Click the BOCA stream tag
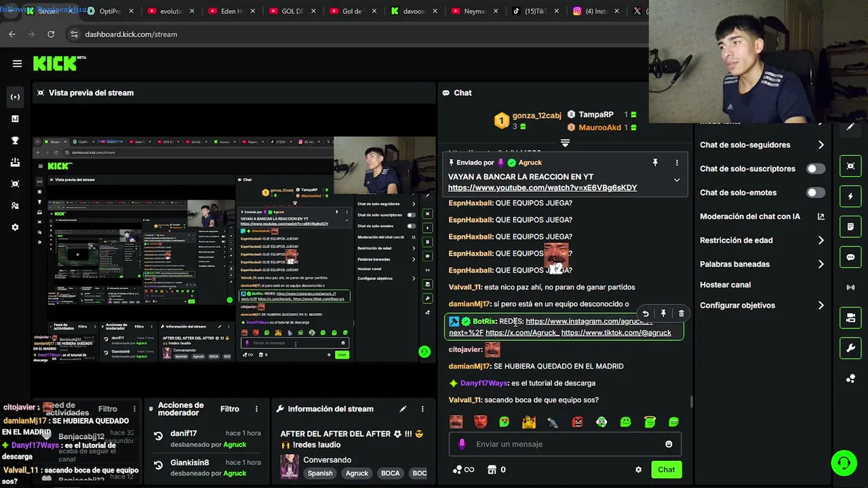The image size is (868, 488). 390,473
